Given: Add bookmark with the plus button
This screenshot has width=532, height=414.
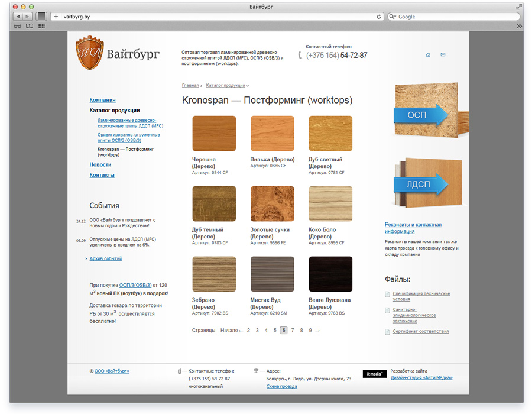Looking at the screenshot, I should pos(56,17).
